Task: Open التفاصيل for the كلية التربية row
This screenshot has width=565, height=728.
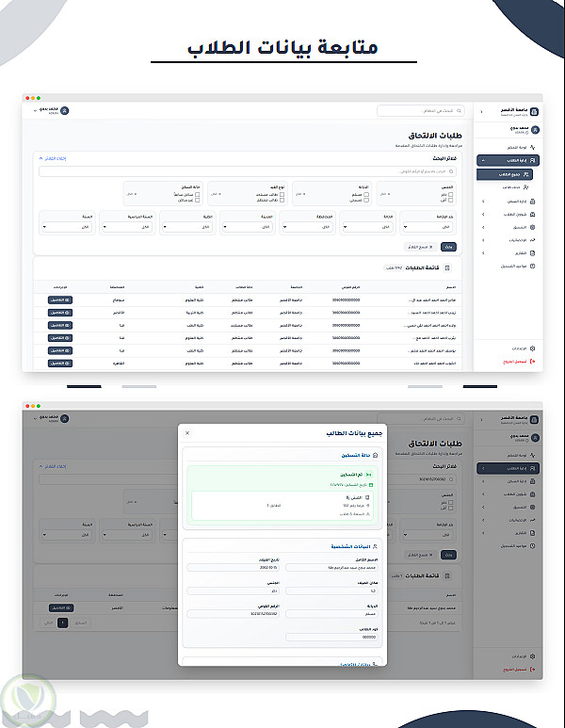Action: point(60,313)
